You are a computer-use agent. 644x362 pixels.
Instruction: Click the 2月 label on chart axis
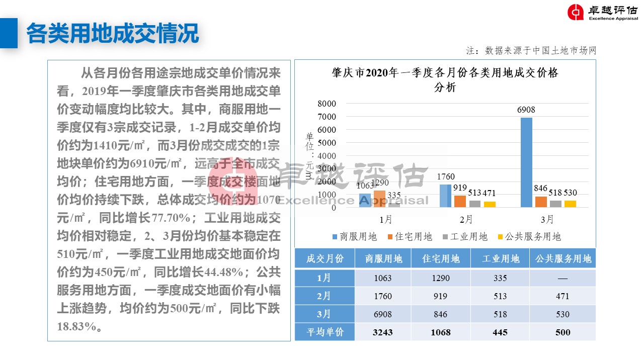coord(466,220)
